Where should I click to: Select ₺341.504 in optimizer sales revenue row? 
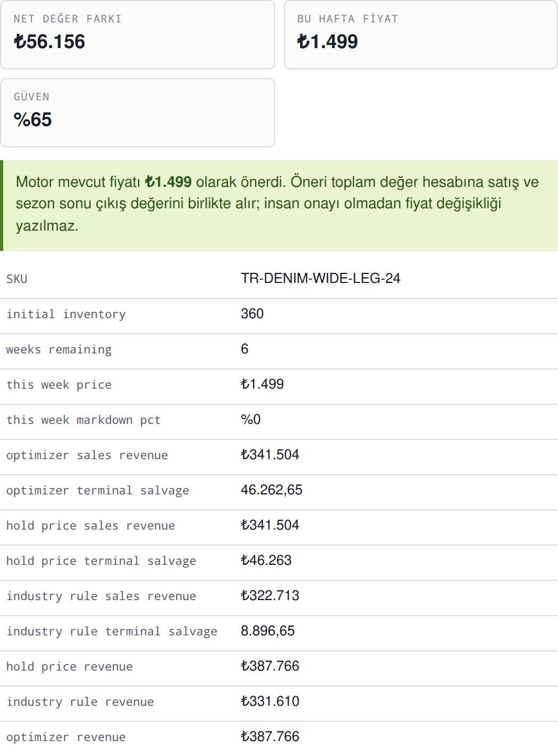pos(270,454)
